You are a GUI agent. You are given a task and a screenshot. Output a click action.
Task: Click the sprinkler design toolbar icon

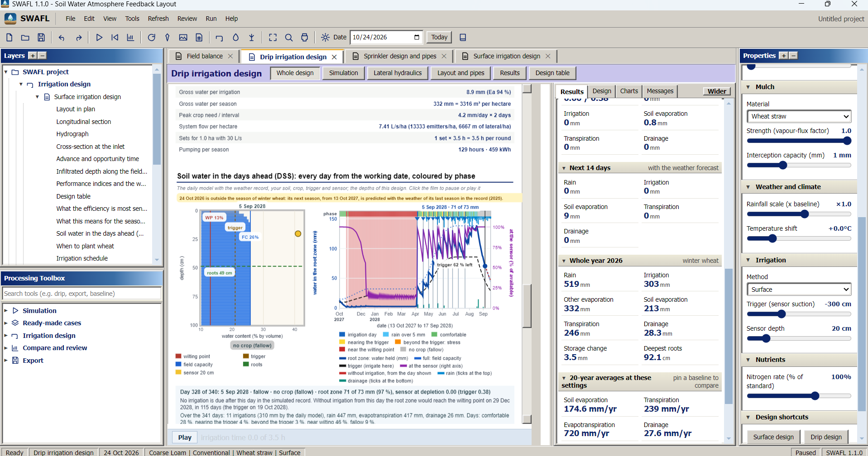click(252, 38)
